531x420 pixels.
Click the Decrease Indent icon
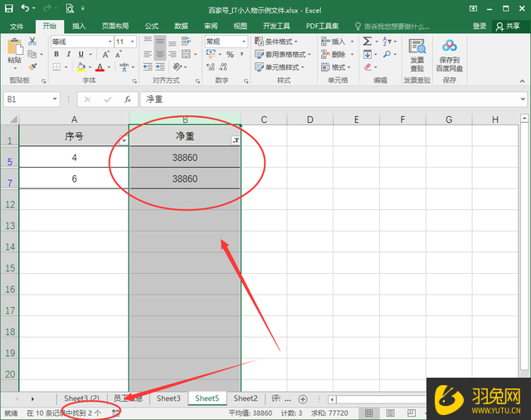(148, 66)
